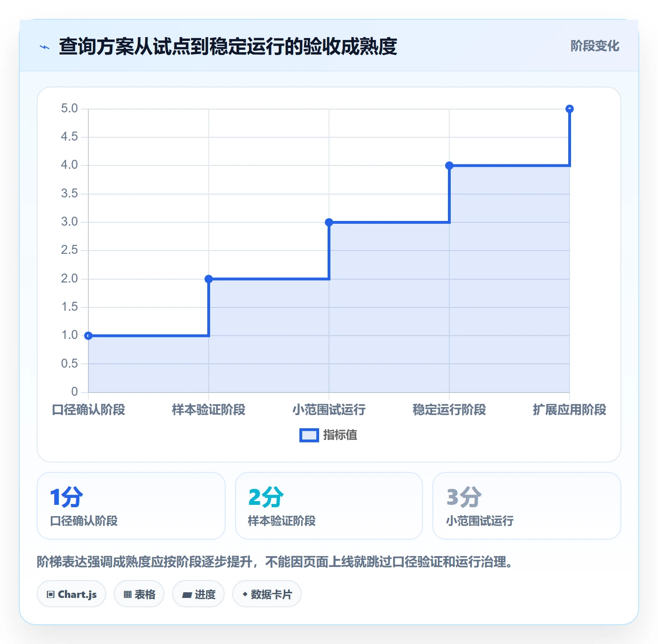Click the grid icon in 表格 chip

(127, 595)
